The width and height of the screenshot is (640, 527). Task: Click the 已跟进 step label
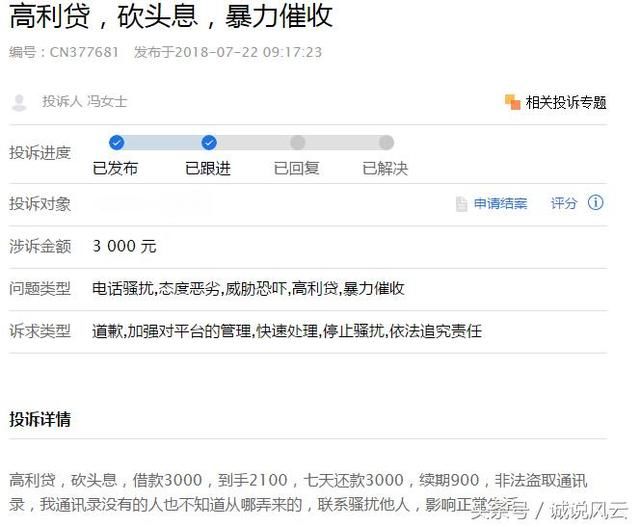208,168
